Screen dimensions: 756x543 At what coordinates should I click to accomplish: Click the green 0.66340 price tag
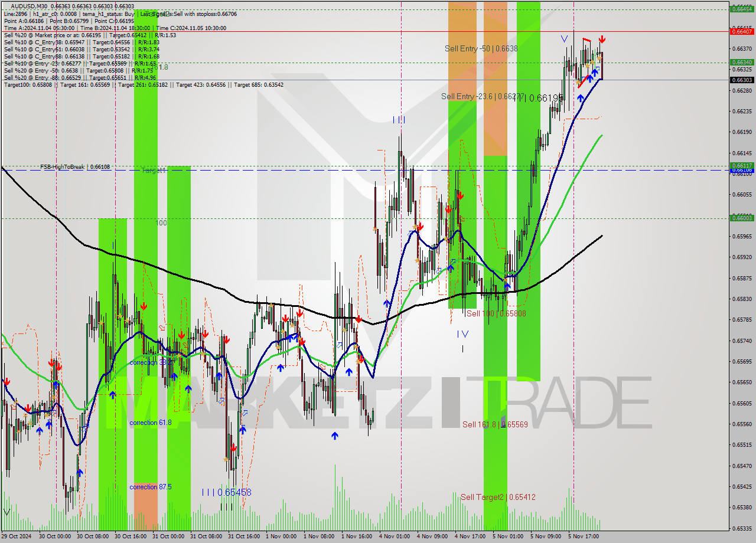click(x=742, y=62)
